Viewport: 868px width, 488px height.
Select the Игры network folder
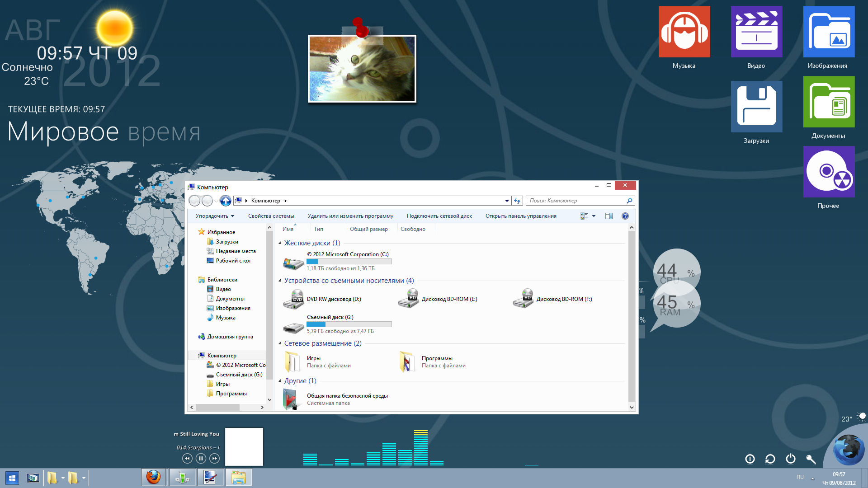(317, 362)
